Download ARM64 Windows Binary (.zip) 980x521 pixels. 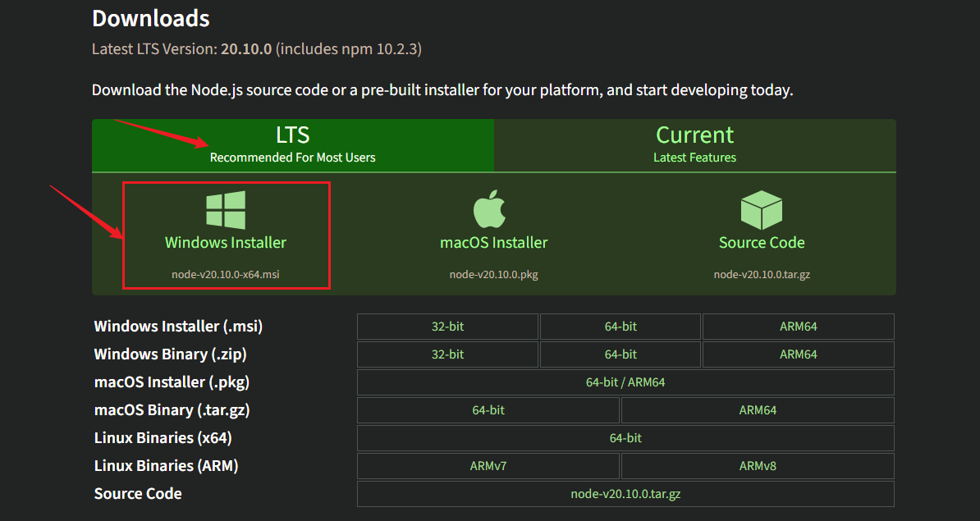[x=798, y=354]
